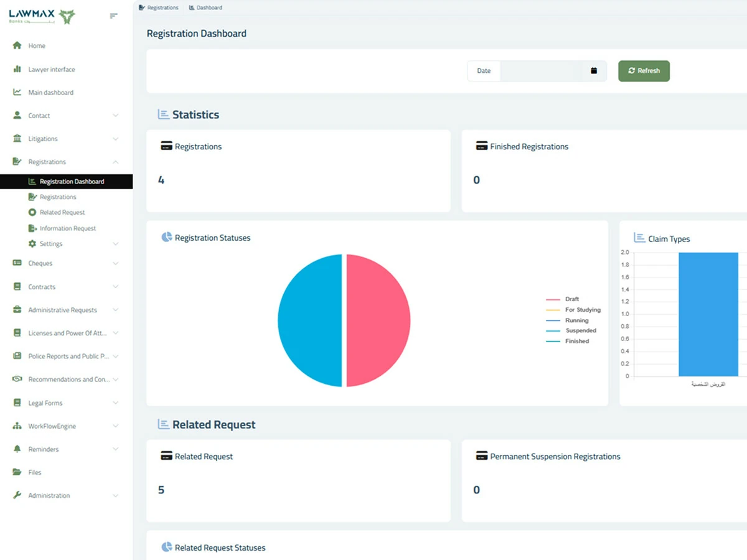Click the WorkFlowEngine hierarchy icon

(17, 426)
